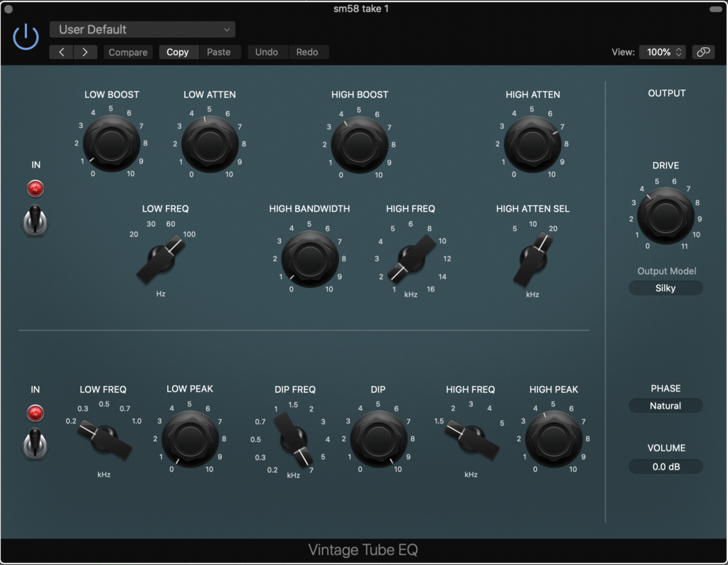Toggle the plugin power bypass button
The width and height of the screenshot is (728, 565).
coord(26,36)
